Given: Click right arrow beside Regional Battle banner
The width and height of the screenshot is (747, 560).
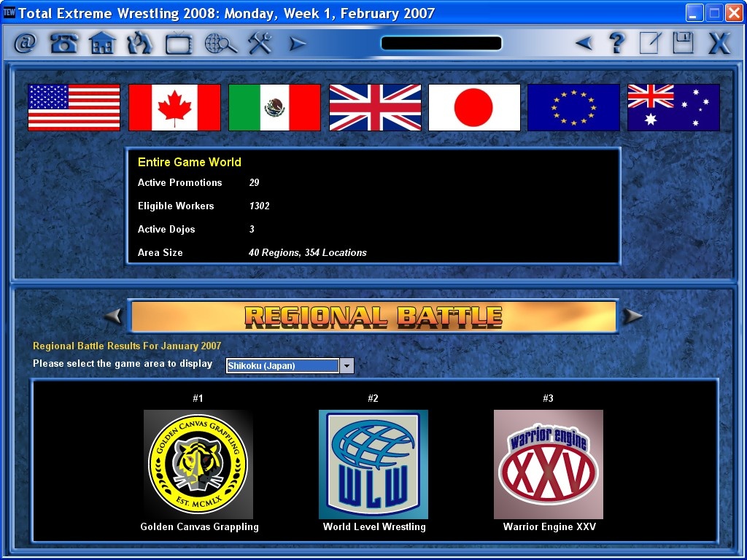Looking at the screenshot, I should click(x=632, y=316).
